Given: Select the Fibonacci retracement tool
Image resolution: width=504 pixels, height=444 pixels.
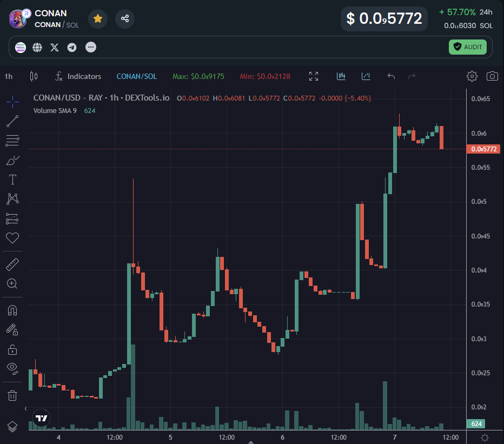Looking at the screenshot, I should [12, 141].
